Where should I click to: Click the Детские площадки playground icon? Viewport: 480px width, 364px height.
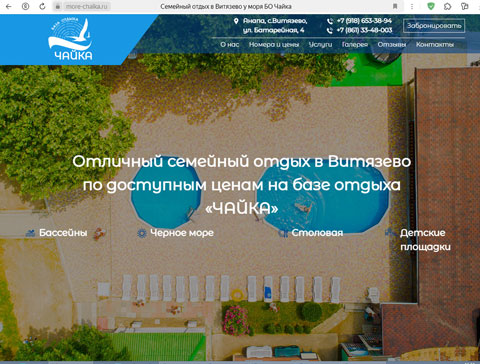click(390, 232)
